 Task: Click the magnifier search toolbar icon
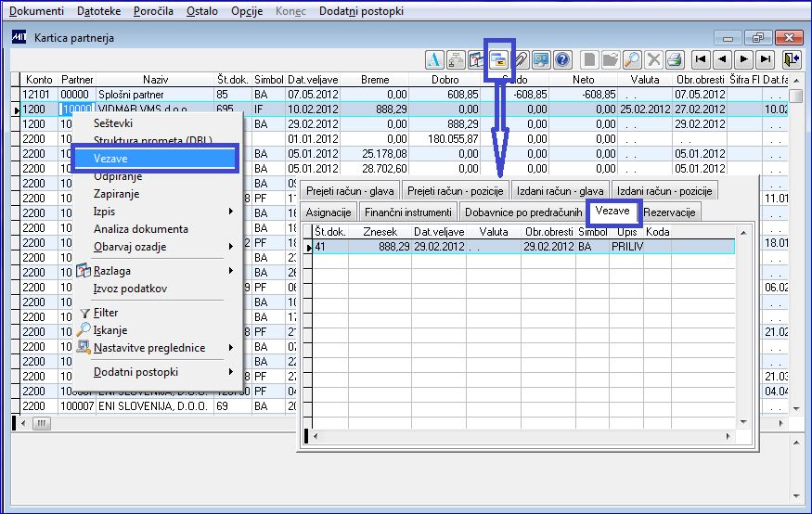(x=632, y=60)
